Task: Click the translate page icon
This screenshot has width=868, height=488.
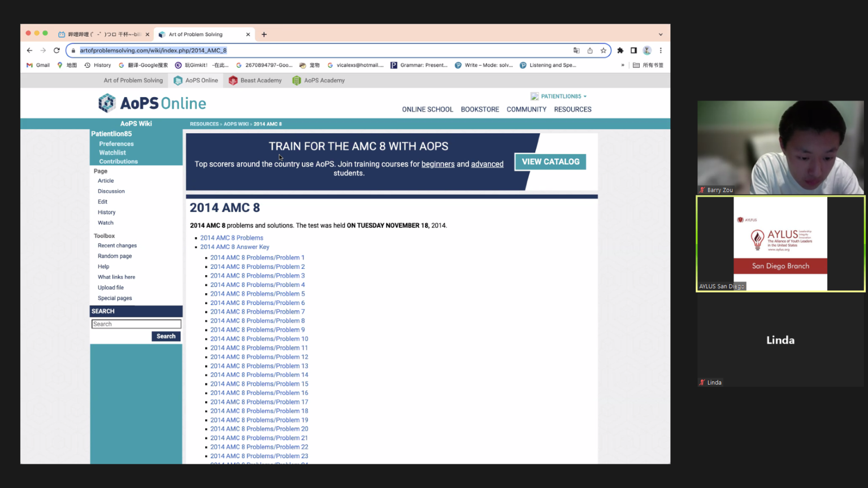Action: 576,50
